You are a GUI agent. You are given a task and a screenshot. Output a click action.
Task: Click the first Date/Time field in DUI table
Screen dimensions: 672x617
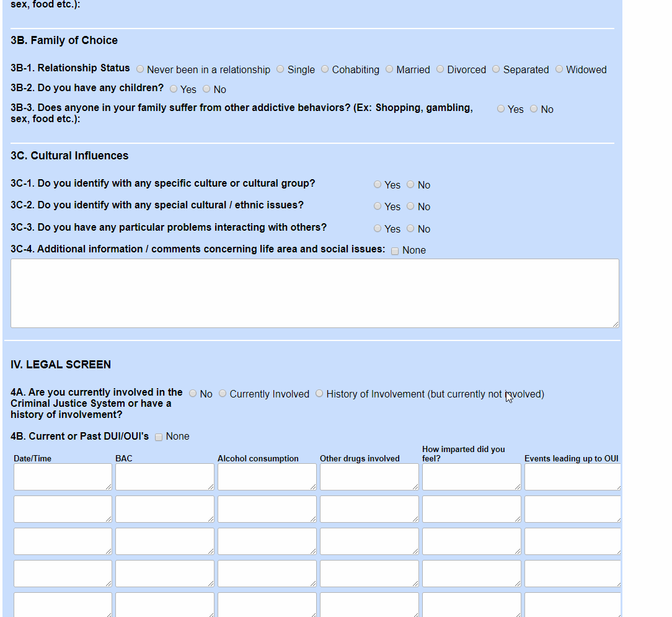pyautogui.click(x=63, y=476)
